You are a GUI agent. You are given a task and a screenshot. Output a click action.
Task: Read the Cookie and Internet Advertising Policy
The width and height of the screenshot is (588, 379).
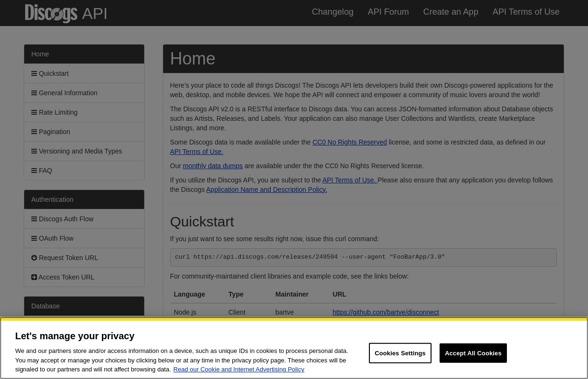pyautogui.click(x=239, y=370)
